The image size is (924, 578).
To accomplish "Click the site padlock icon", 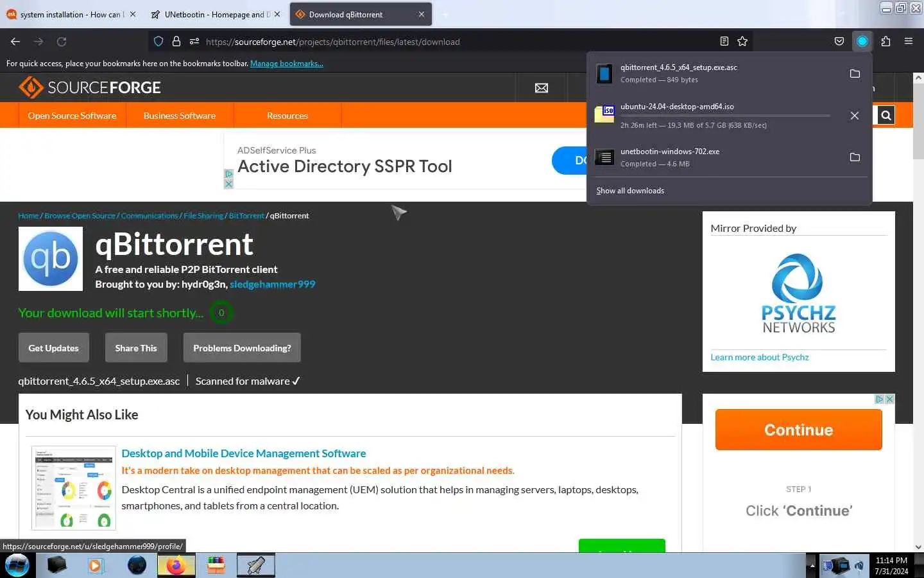I will pos(176,41).
